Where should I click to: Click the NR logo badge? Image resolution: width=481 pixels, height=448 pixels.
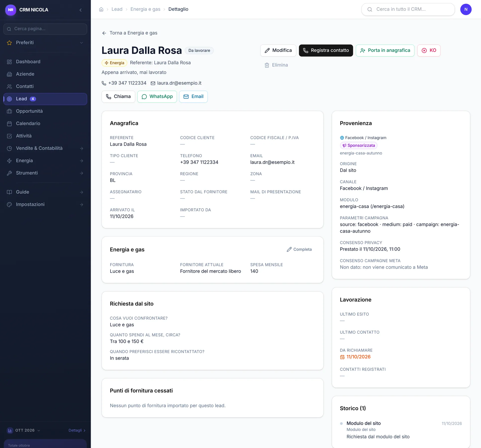pos(11,10)
